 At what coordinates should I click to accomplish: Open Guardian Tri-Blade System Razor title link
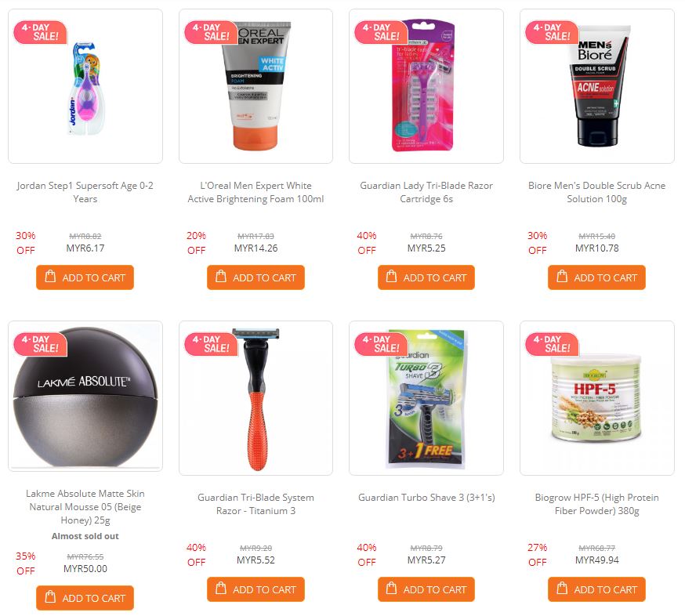point(256,504)
